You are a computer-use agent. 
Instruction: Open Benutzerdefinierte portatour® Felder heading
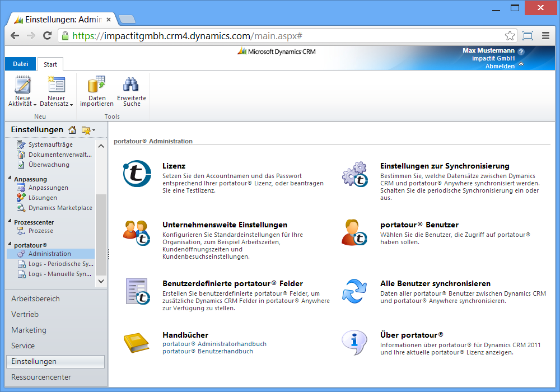pos(232,284)
